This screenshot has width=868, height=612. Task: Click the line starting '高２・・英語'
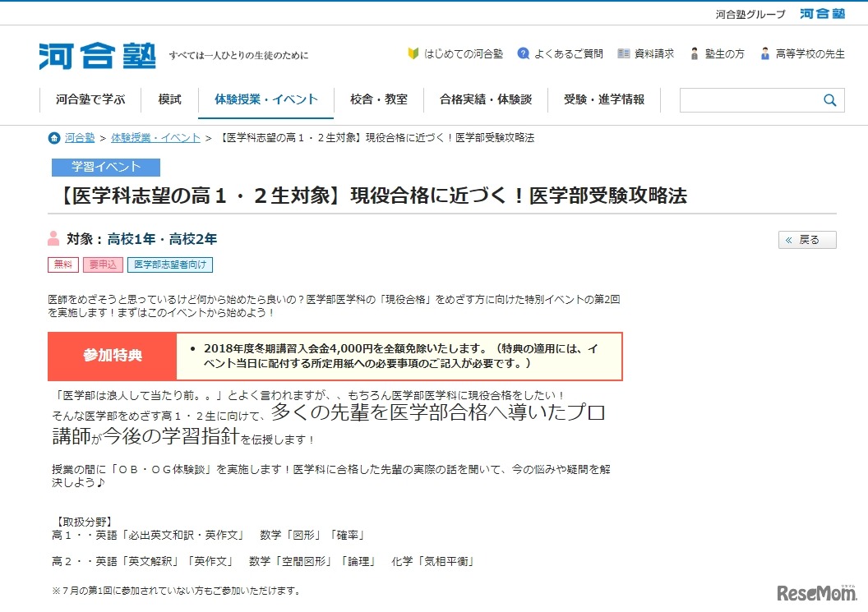coord(264,561)
